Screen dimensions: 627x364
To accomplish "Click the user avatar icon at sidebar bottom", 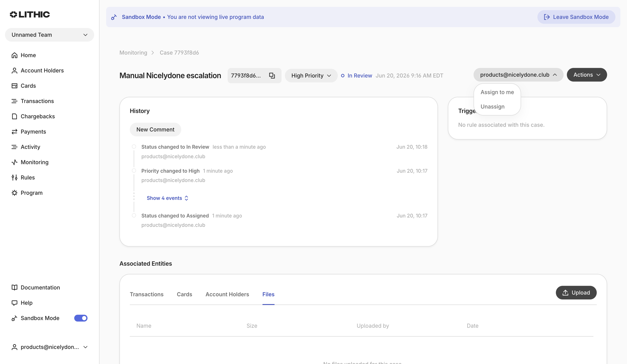I will [x=14, y=347].
